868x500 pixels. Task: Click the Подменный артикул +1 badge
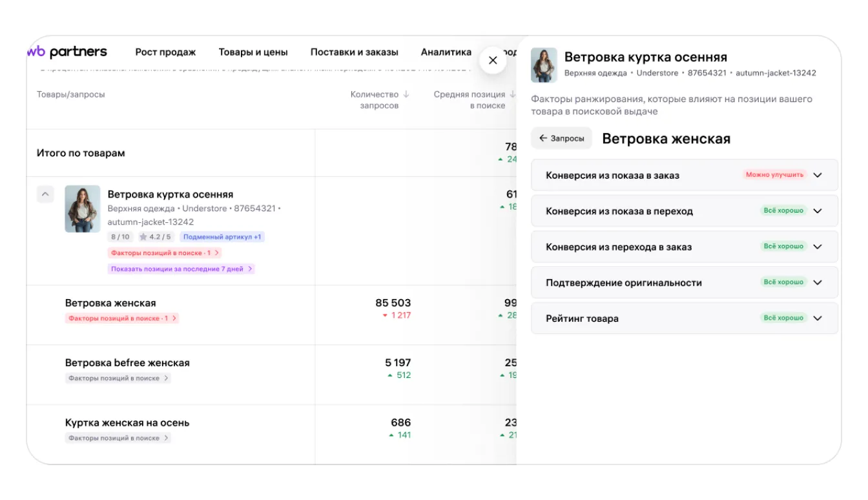pyautogui.click(x=222, y=237)
